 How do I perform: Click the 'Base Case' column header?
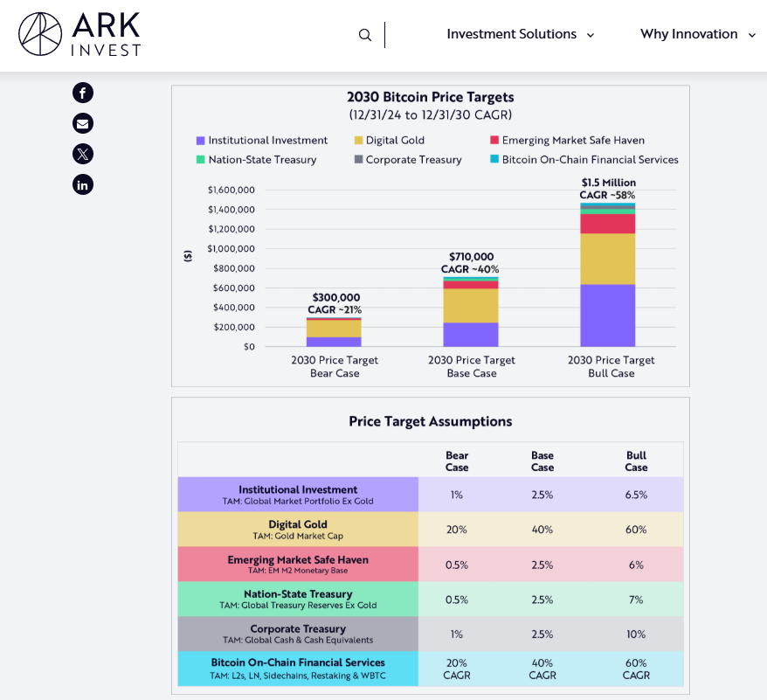(x=542, y=461)
